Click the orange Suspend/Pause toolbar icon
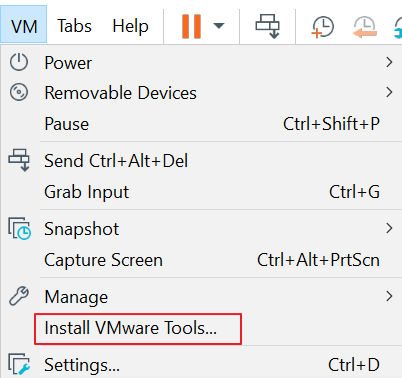The height and width of the screenshot is (378, 402). tap(191, 26)
